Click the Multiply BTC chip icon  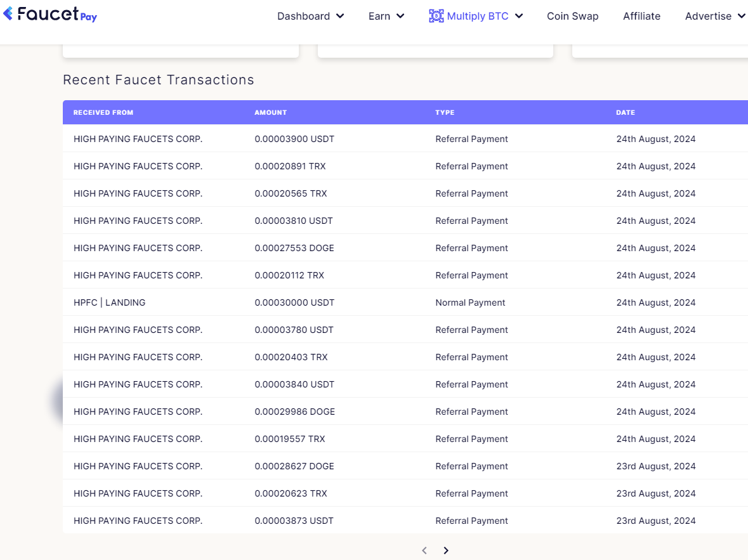pos(436,16)
